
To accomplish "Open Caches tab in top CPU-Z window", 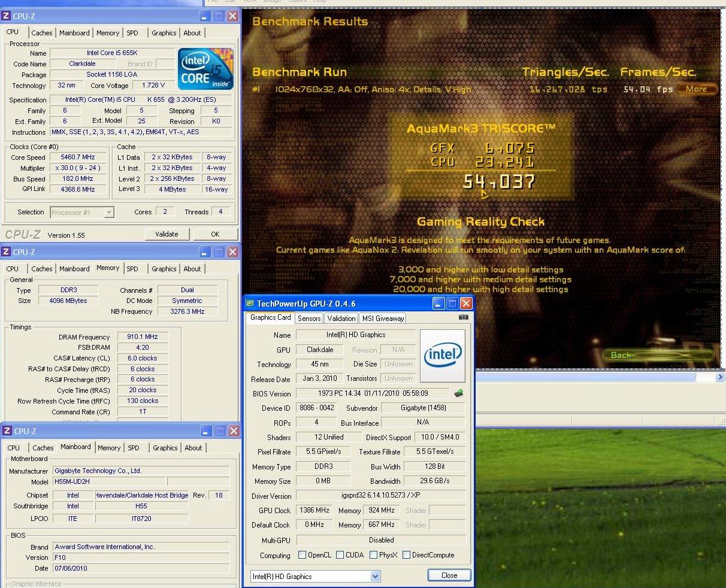I will pos(42,33).
